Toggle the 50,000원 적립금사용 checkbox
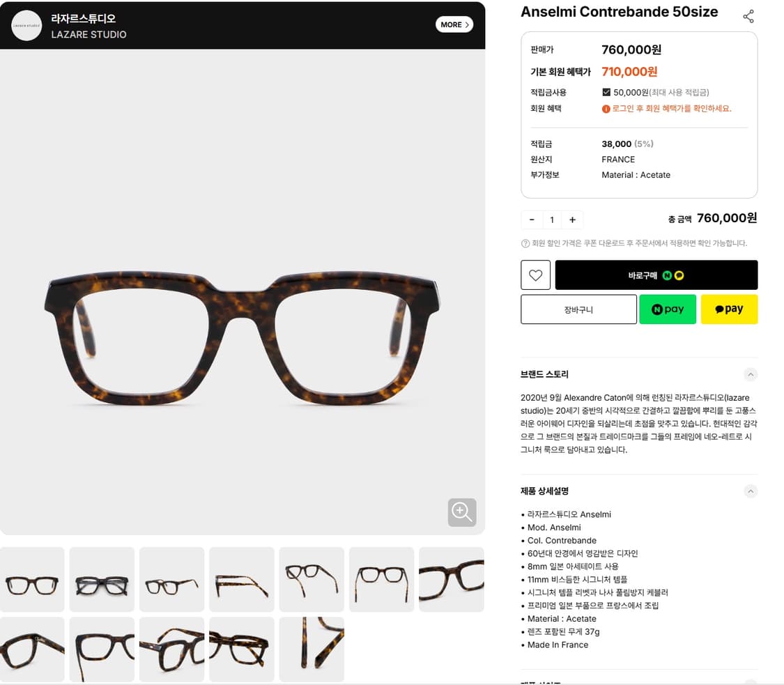784x685 pixels. point(606,92)
